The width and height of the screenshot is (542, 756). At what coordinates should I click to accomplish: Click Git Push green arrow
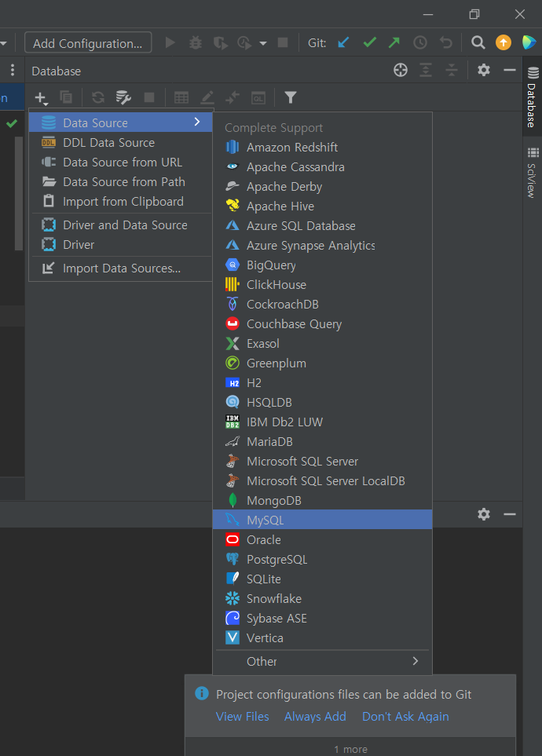[394, 43]
